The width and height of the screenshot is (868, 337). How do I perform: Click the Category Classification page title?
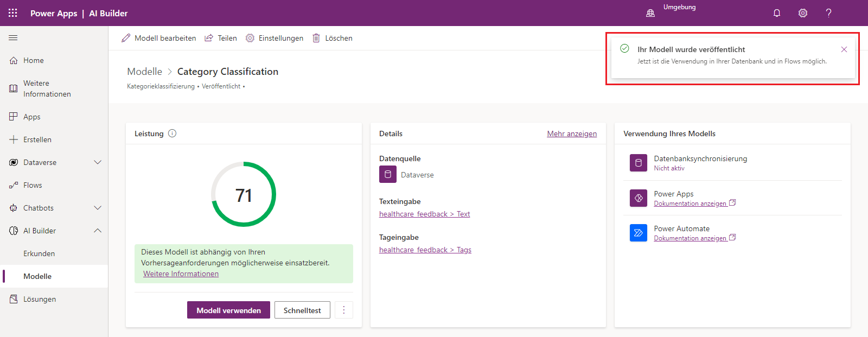coord(228,72)
